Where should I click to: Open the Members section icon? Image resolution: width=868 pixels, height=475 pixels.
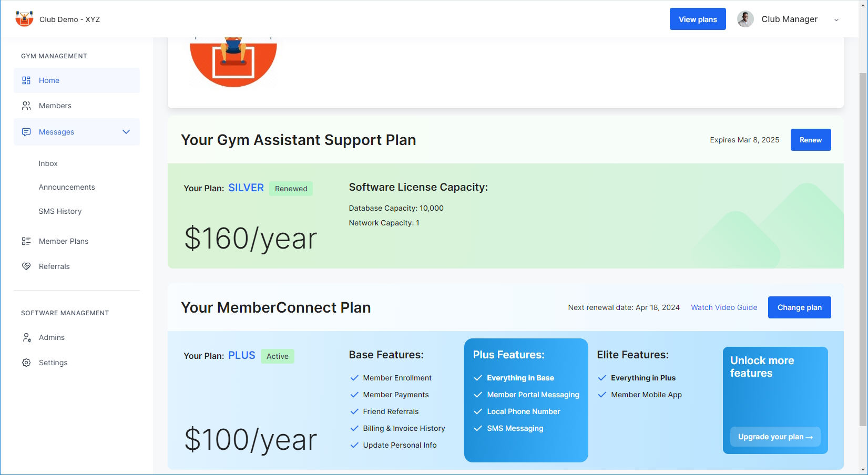pos(26,106)
